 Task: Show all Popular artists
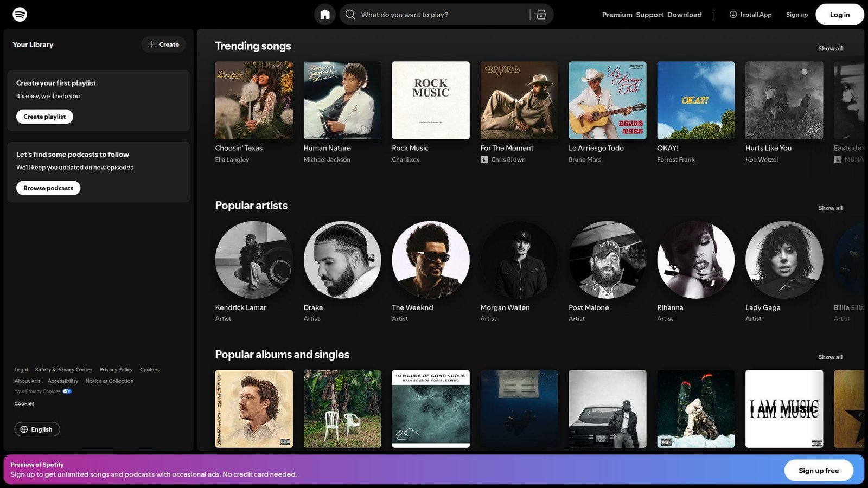(x=830, y=208)
